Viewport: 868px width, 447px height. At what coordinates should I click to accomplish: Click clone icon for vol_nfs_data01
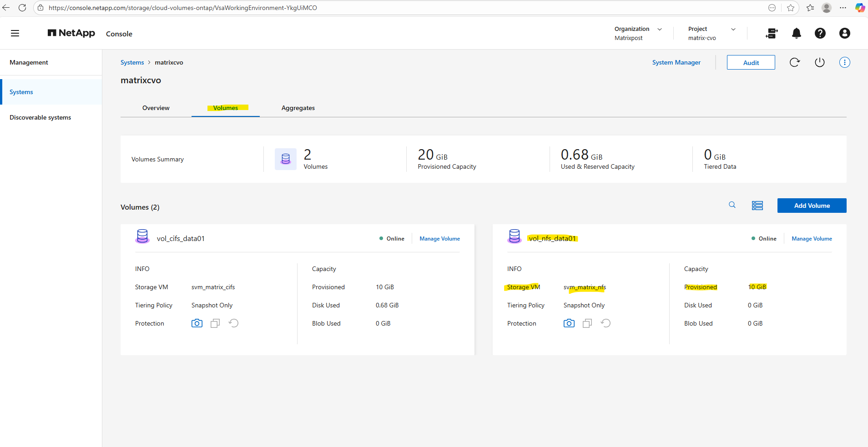(587, 323)
